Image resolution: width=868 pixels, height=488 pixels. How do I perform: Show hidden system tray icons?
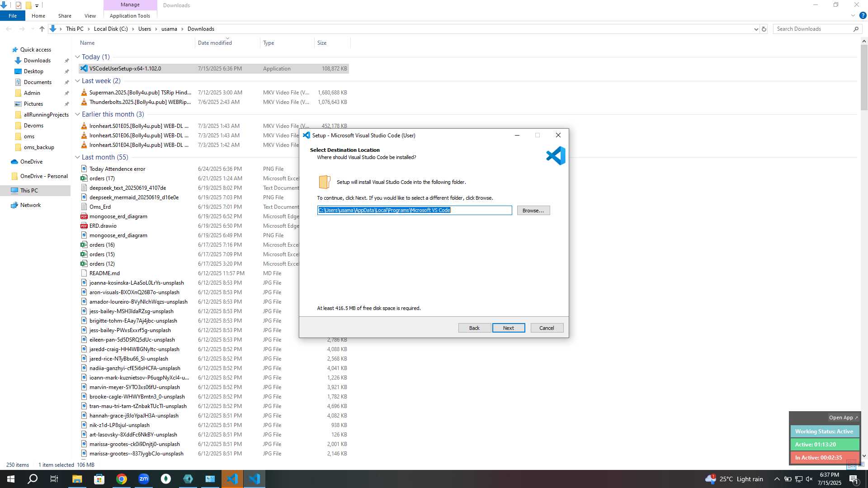pos(777,479)
